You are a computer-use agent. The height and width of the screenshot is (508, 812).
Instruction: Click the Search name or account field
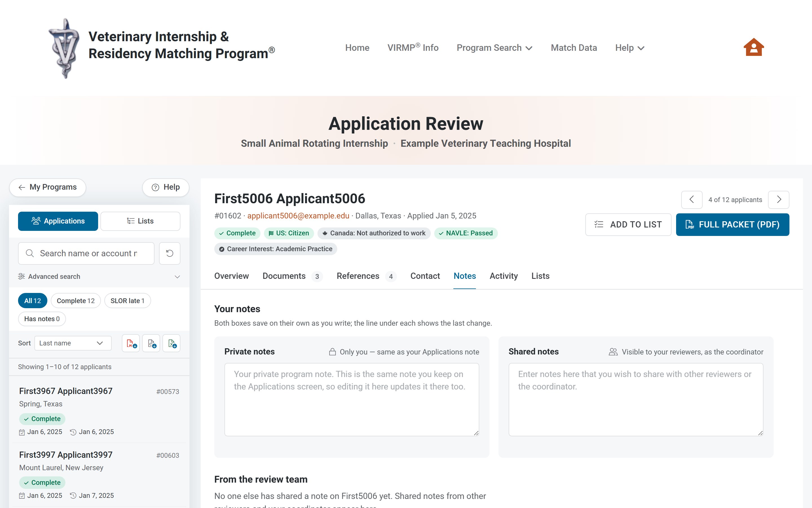click(x=86, y=253)
